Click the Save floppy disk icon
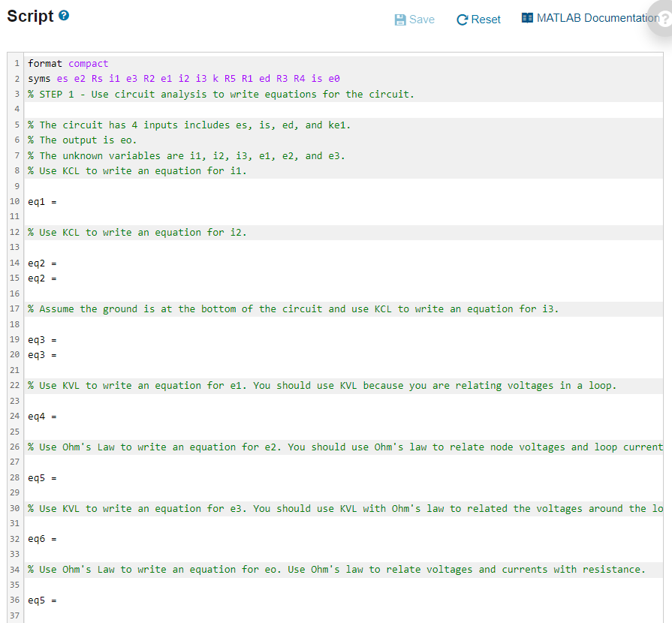The image size is (672, 623). pos(400,20)
